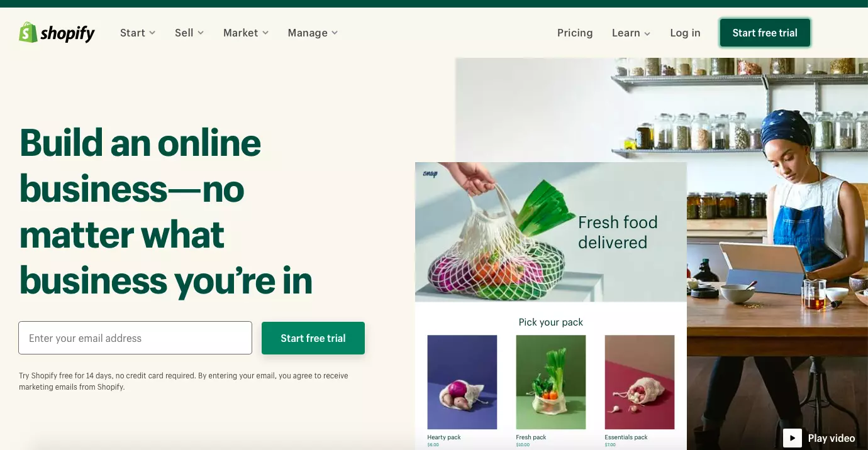Click the Play video label

point(832,438)
